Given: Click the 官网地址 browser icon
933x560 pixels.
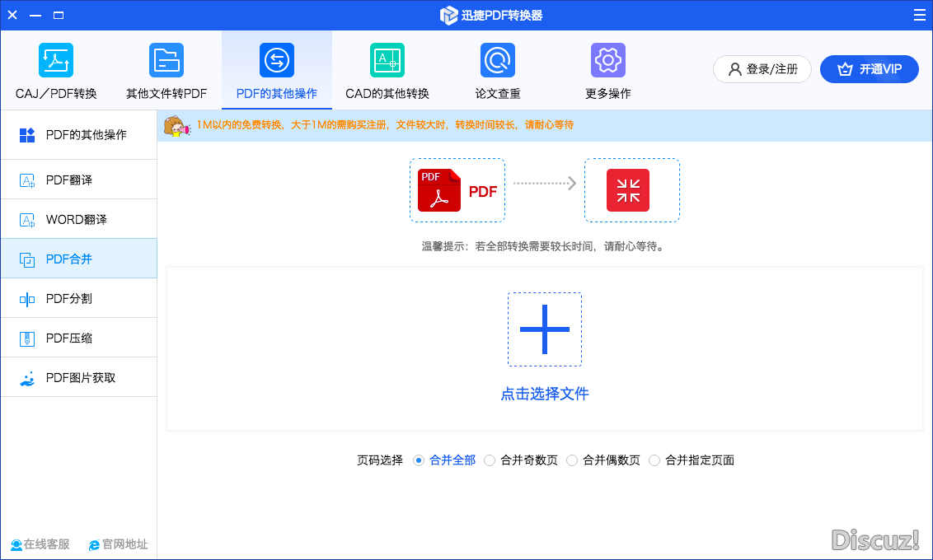Looking at the screenshot, I should tap(94, 545).
